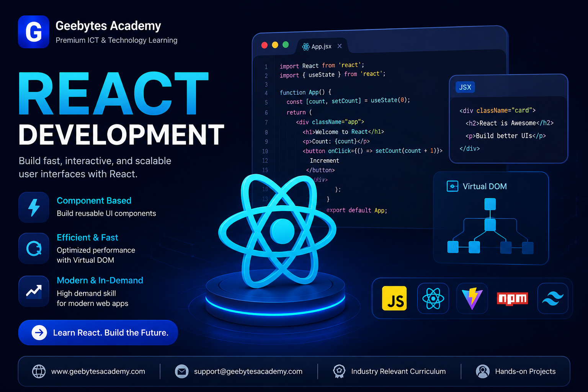Click const [count, setCount] code line
This screenshot has width=588, height=392.
pyautogui.click(x=348, y=101)
